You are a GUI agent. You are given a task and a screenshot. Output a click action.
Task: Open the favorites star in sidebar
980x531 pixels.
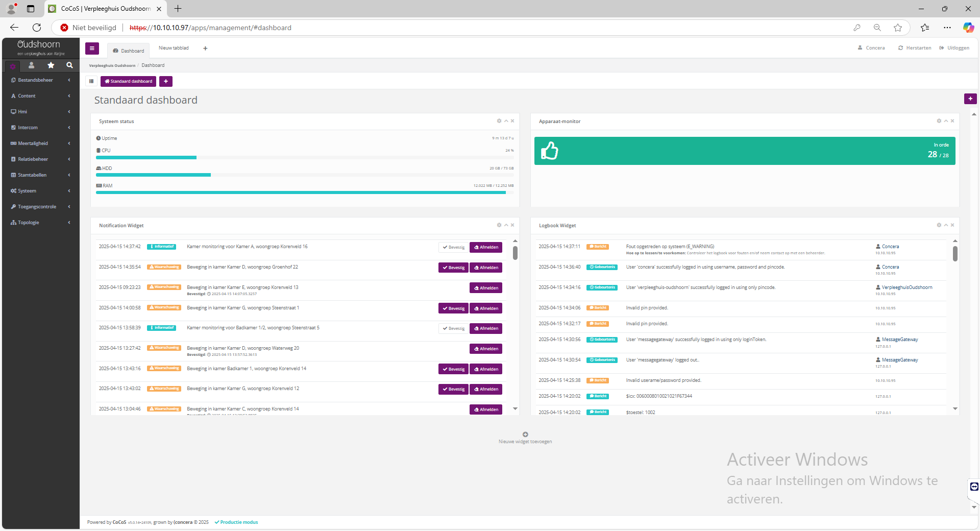51,65
